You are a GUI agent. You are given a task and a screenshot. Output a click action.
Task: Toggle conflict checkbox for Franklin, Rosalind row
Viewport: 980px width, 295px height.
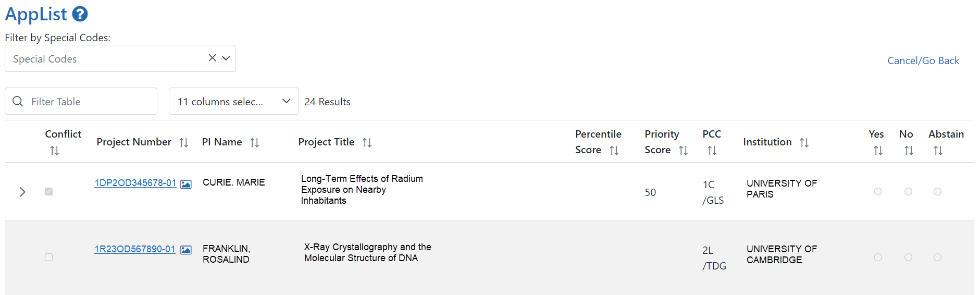click(x=49, y=257)
